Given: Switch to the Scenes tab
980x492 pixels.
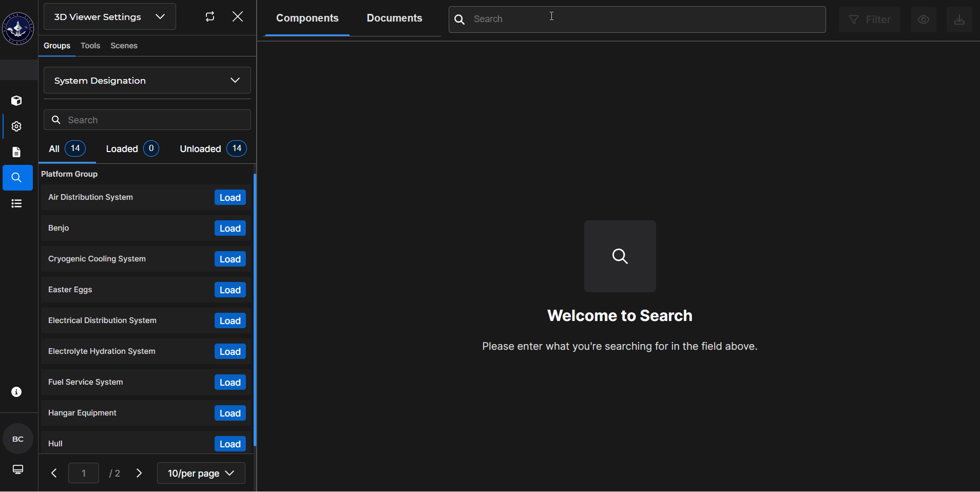Looking at the screenshot, I should coord(124,46).
